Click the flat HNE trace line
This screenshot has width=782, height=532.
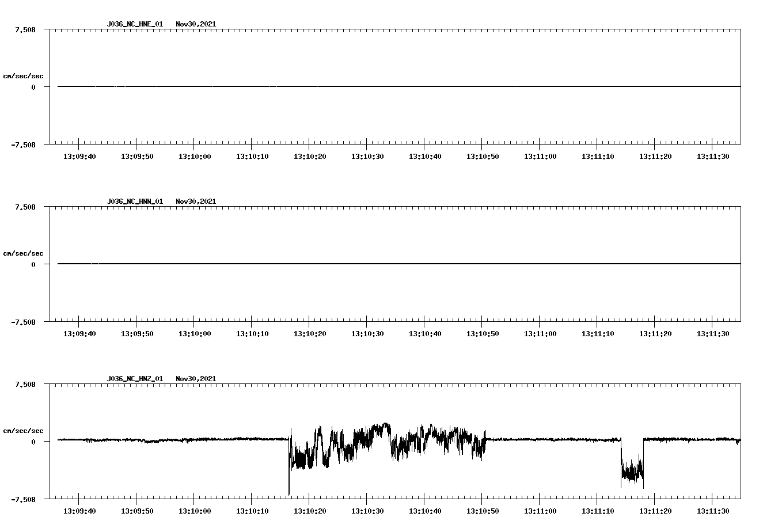coord(399,86)
